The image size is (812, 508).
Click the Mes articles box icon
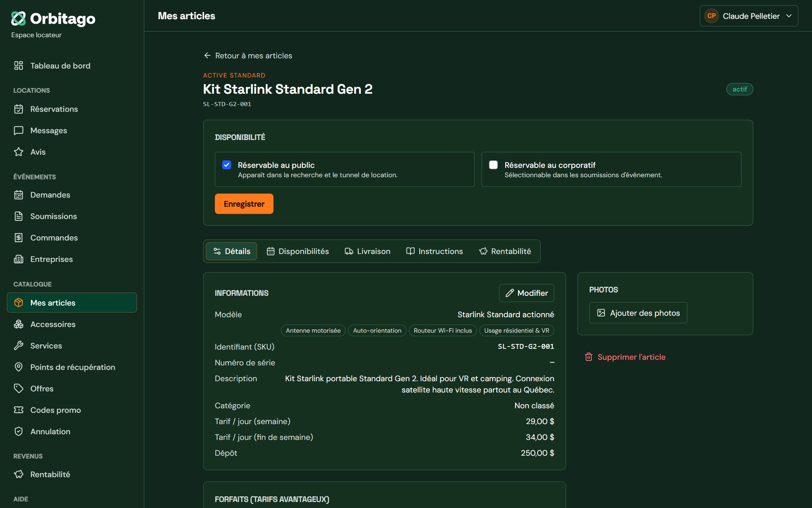click(18, 303)
